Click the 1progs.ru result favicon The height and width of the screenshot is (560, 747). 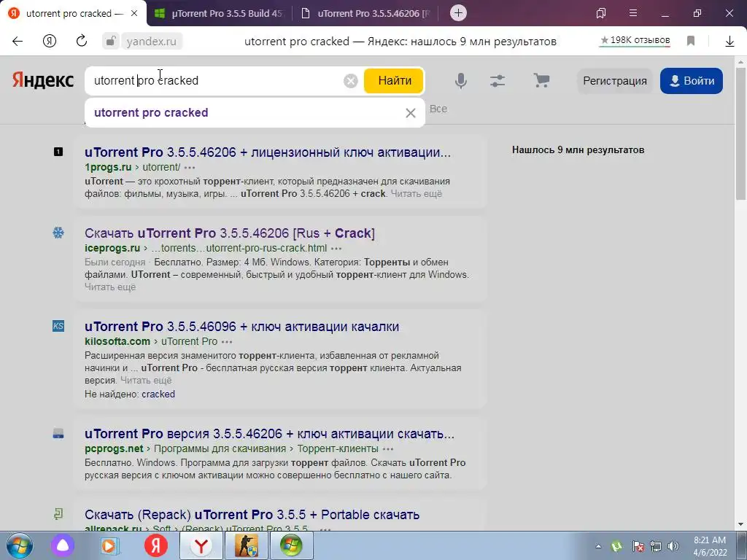[x=58, y=152]
